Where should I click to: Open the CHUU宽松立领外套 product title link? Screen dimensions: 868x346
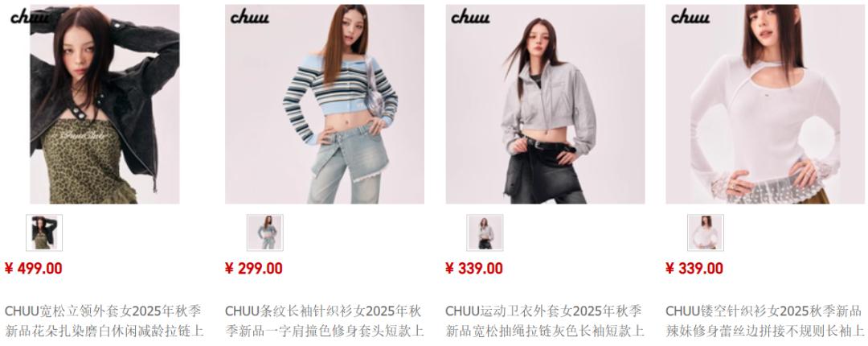104,321
